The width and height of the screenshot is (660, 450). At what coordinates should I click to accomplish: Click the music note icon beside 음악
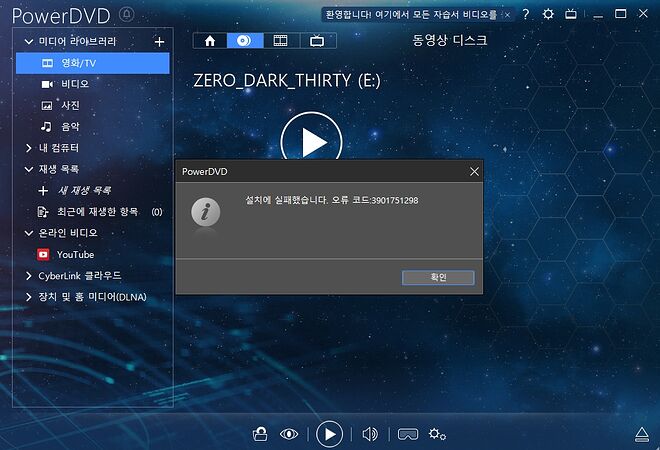pos(46,126)
